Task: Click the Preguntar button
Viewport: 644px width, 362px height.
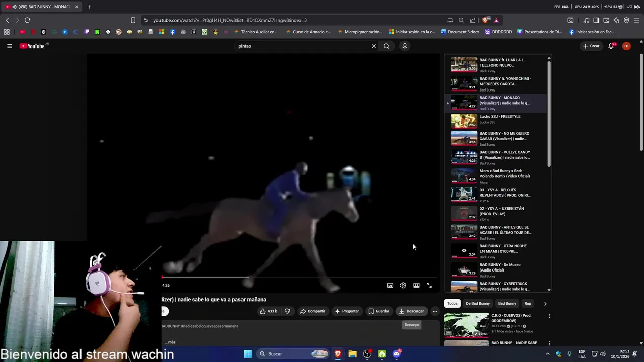Action: click(347, 311)
